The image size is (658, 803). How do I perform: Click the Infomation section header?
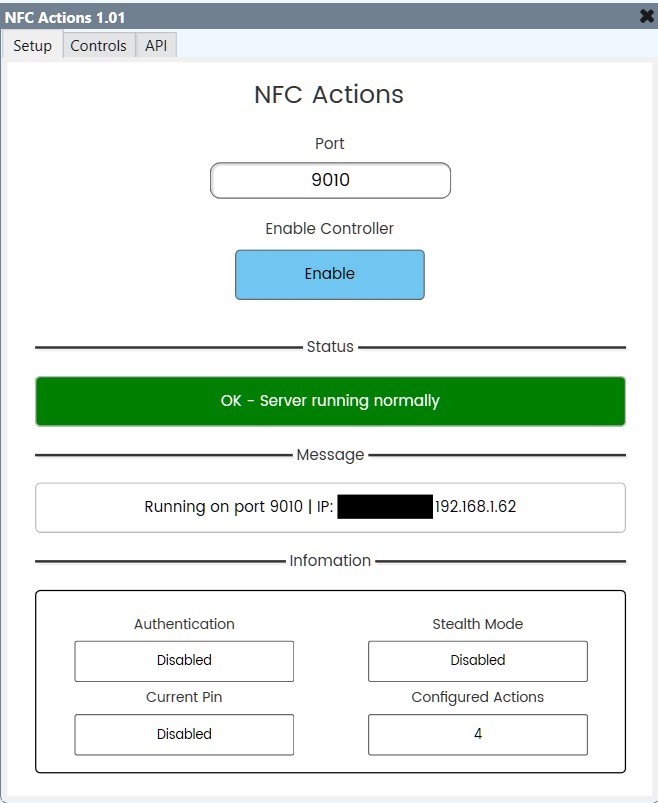coord(330,561)
